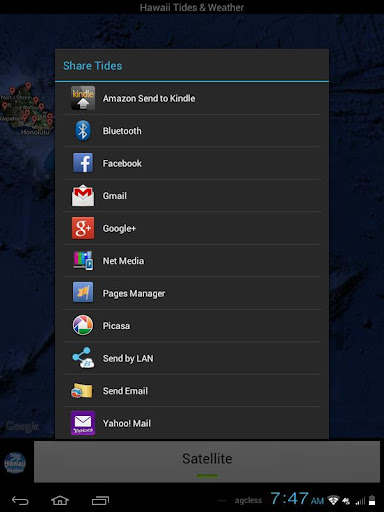
Task: Open the Hawaii Weather logo button
Action: (x=15, y=463)
